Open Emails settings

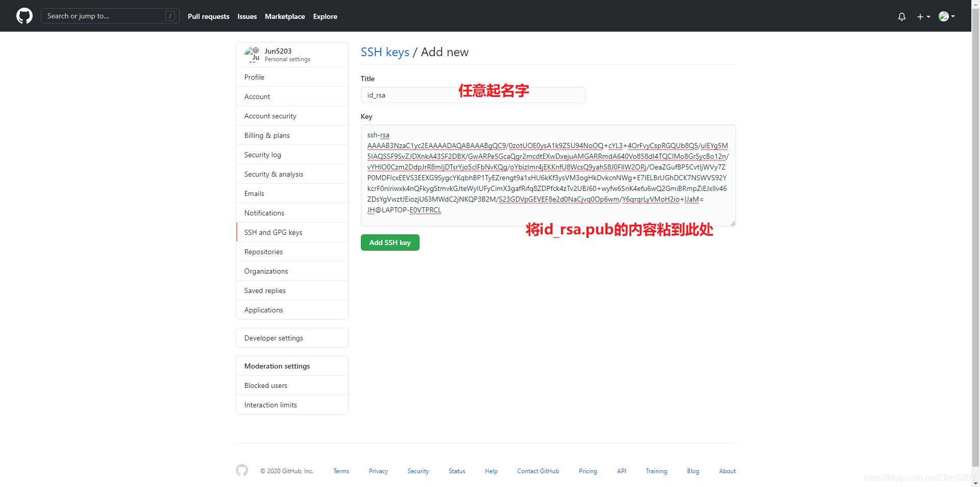point(292,193)
